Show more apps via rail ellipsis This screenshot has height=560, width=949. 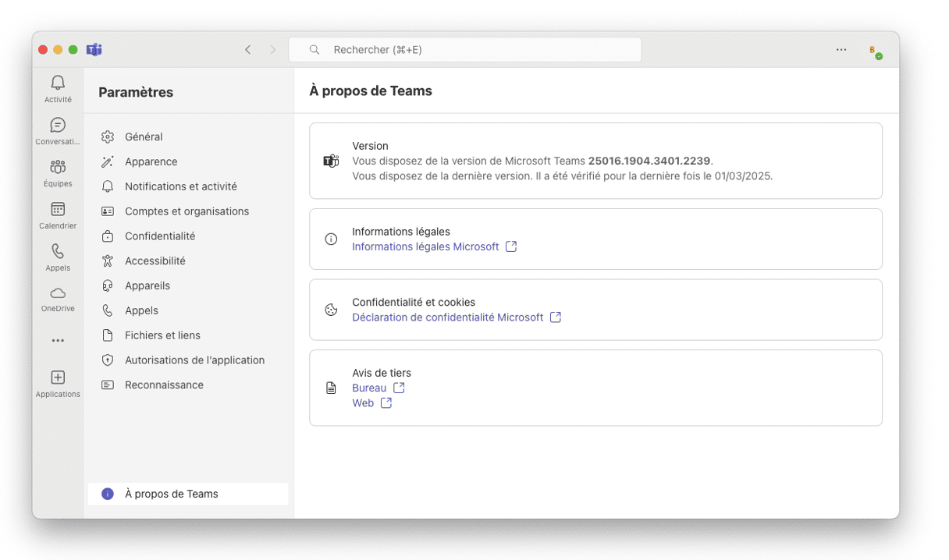click(58, 341)
